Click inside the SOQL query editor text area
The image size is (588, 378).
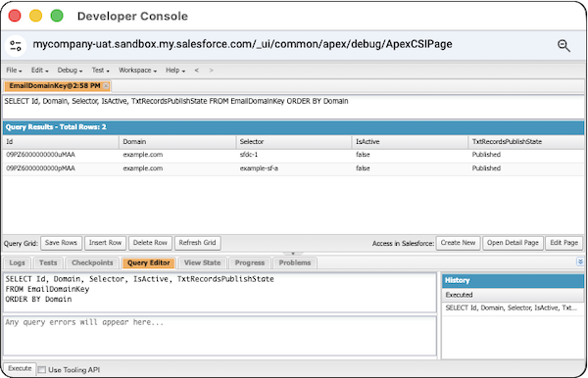[220, 293]
